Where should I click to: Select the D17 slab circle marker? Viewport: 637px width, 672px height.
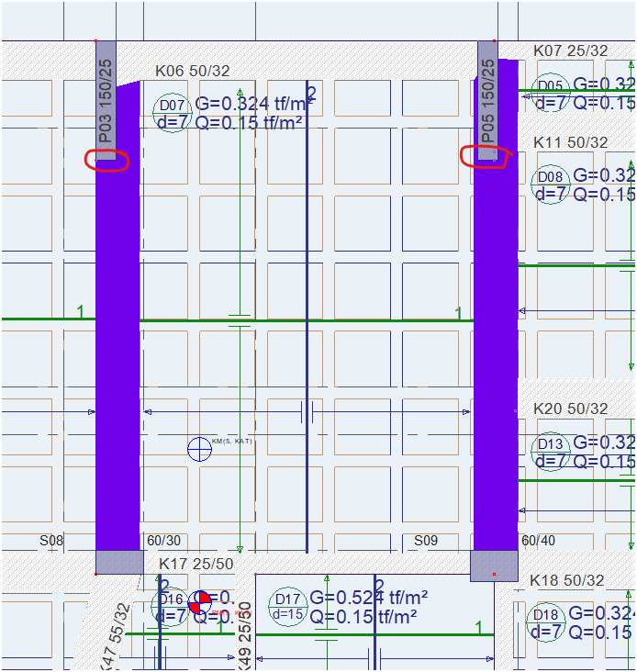tap(287, 606)
